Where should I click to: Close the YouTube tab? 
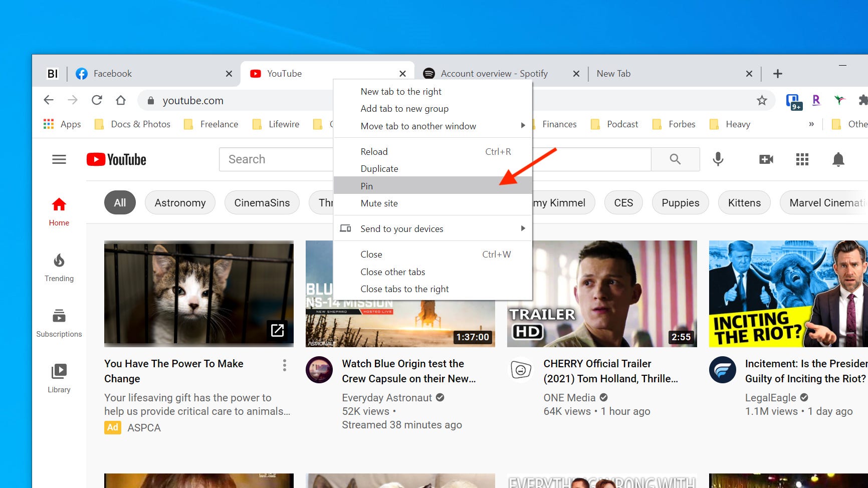(x=402, y=74)
